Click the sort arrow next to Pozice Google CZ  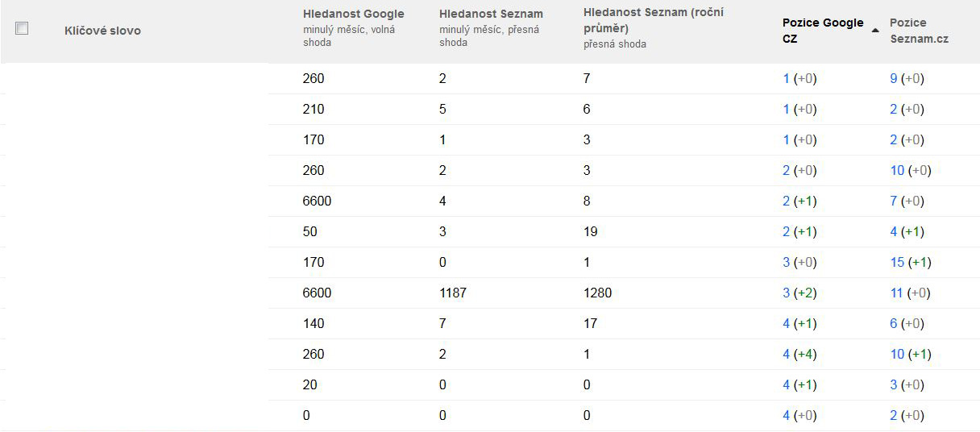click(875, 30)
